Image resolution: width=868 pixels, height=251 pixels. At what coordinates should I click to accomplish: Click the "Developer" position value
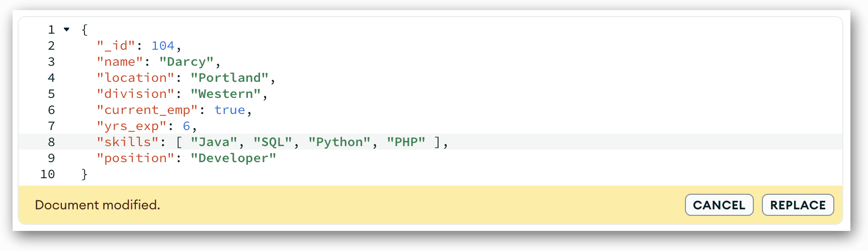(x=233, y=158)
